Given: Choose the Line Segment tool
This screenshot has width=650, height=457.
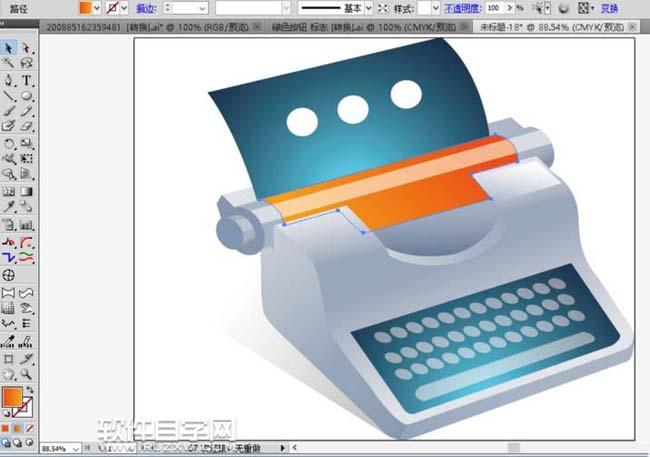Looking at the screenshot, I should click(x=8, y=96).
